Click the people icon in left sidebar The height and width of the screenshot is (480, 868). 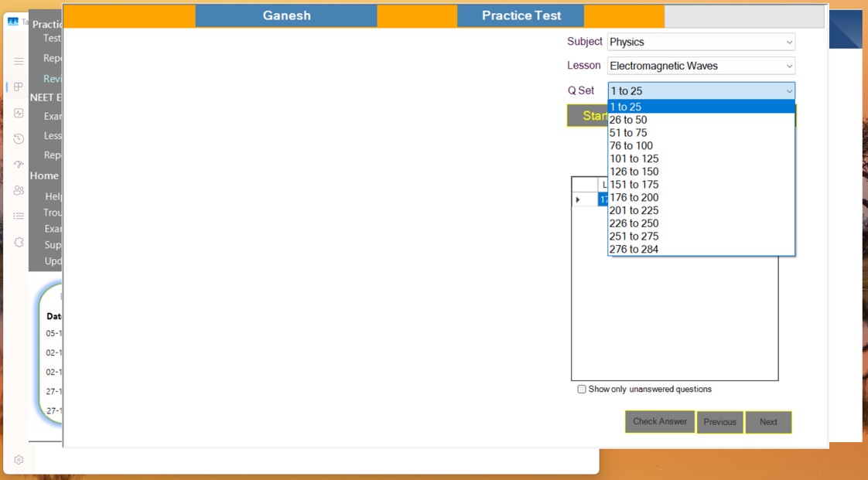coord(19,190)
